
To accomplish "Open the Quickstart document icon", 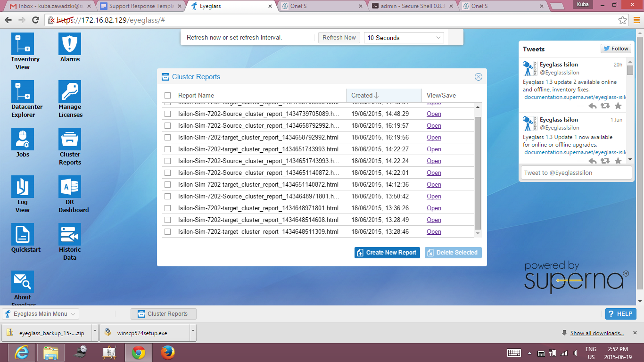I will click(23, 234).
